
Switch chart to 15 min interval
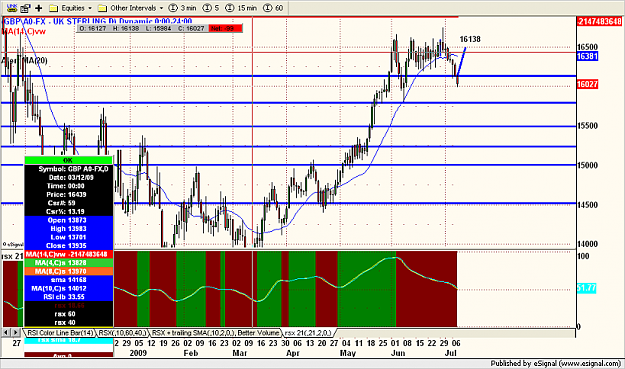(241, 8)
